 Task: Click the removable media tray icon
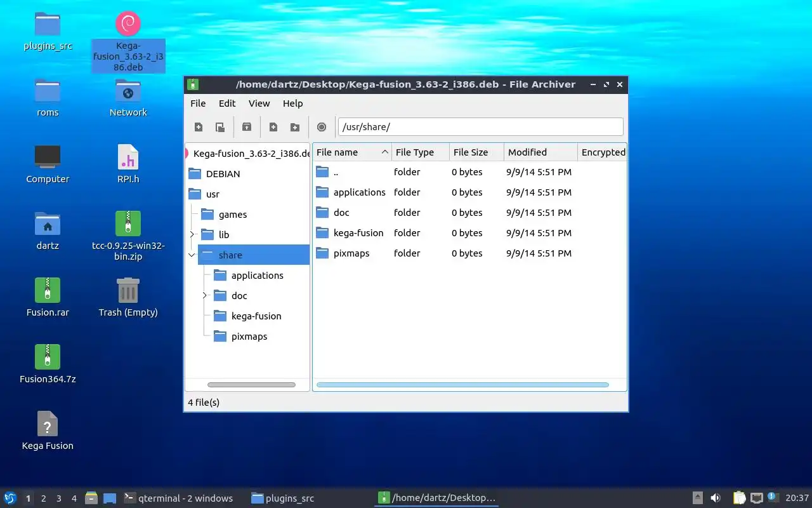tap(697, 498)
